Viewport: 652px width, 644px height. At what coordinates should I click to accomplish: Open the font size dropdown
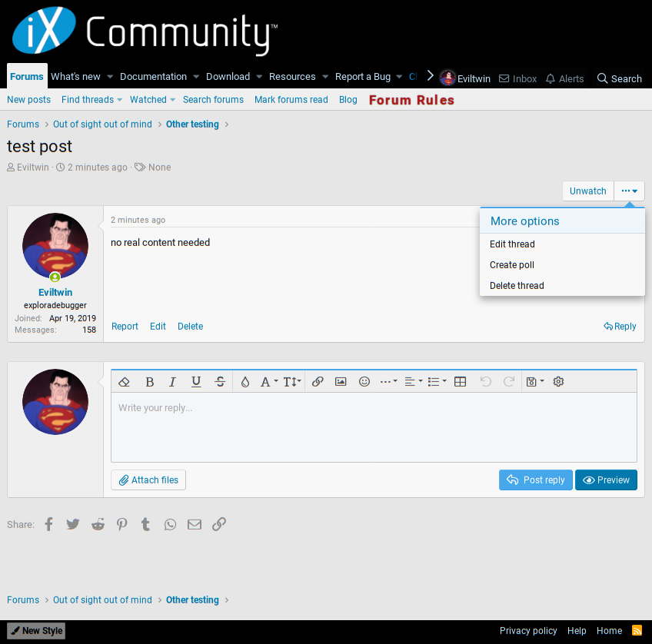click(292, 381)
